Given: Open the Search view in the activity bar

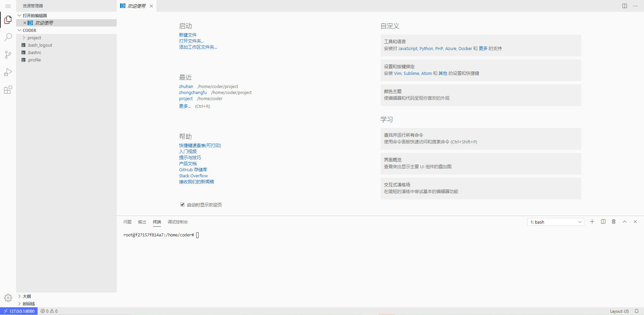Looking at the screenshot, I should (x=8, y=37).
